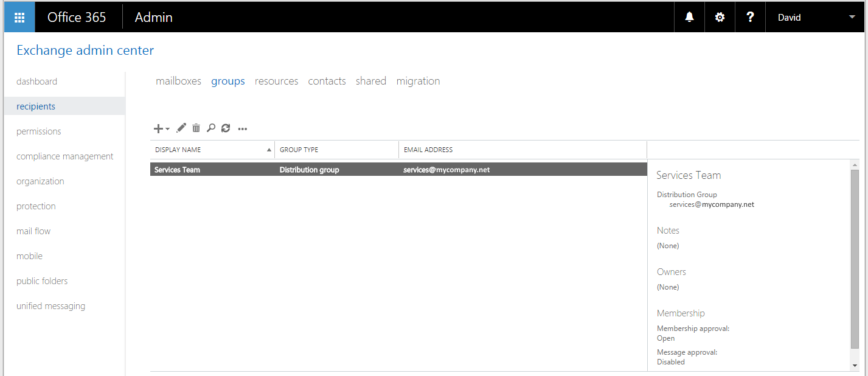Open the help question mark
868x376 pixels.
[750, 17]
